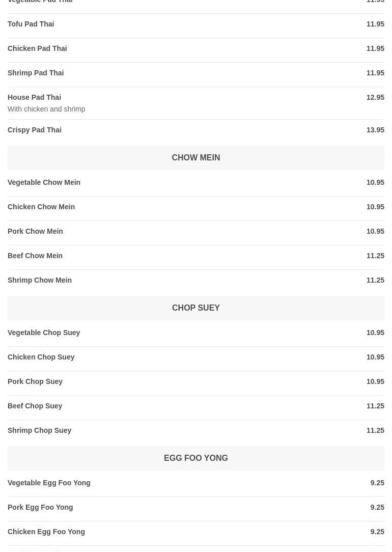Choose Pork Chow Mein
This screenshot has width=392, height=552.
tap(35, 231)
